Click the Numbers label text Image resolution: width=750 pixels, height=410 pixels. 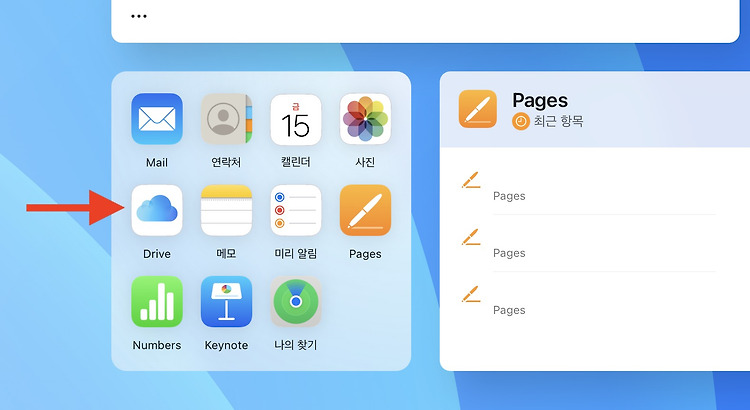(x=157, y=345)
